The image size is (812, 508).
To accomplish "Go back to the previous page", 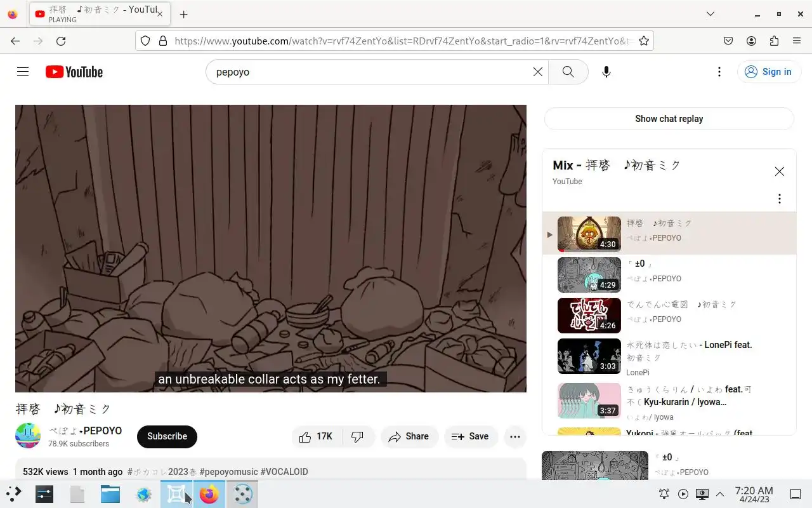I will click(15, 41).
